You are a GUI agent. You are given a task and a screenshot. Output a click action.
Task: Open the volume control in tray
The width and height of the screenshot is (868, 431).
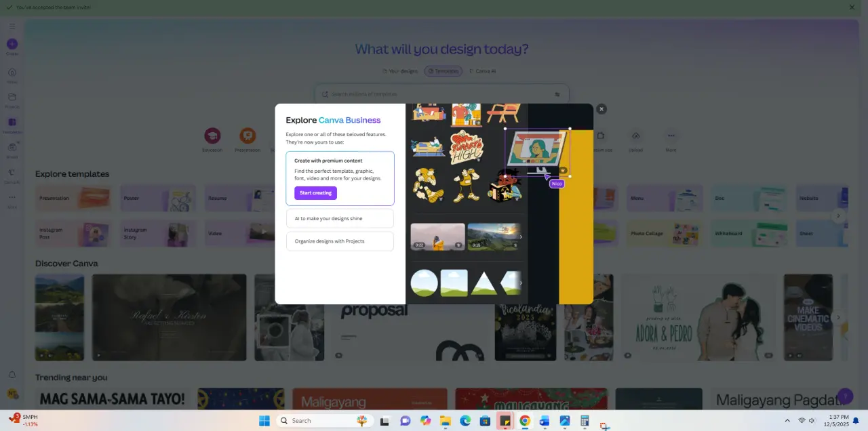pos(812,421)
